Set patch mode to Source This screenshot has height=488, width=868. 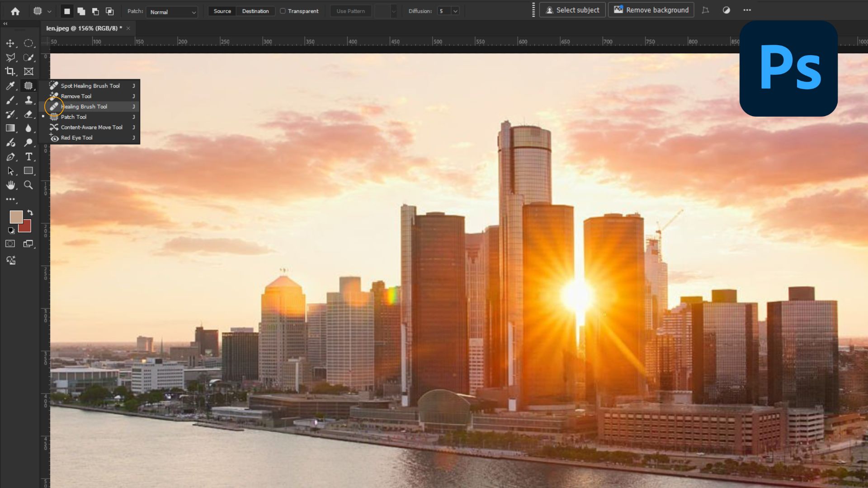[222, 11]
